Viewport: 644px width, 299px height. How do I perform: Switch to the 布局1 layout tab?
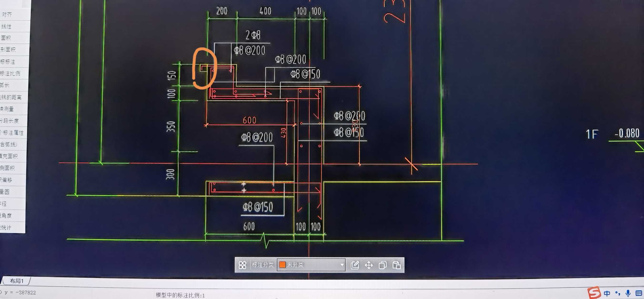(x=16, y=281)
